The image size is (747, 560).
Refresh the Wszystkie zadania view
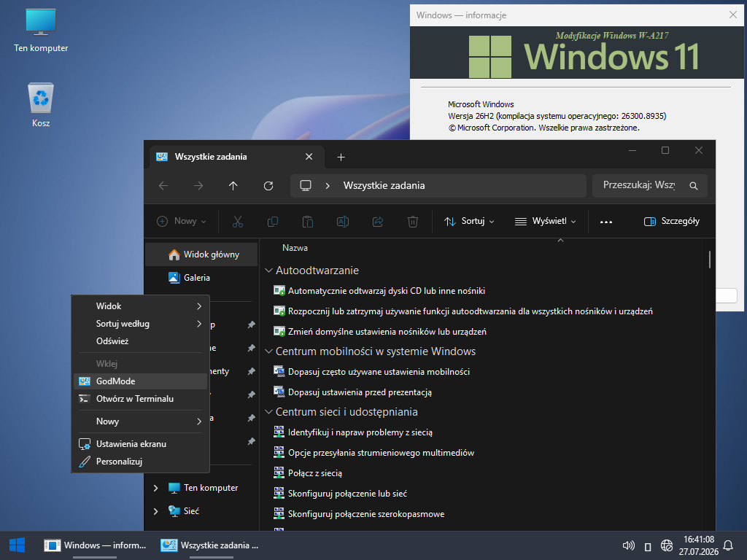click(x=268, y=186)
